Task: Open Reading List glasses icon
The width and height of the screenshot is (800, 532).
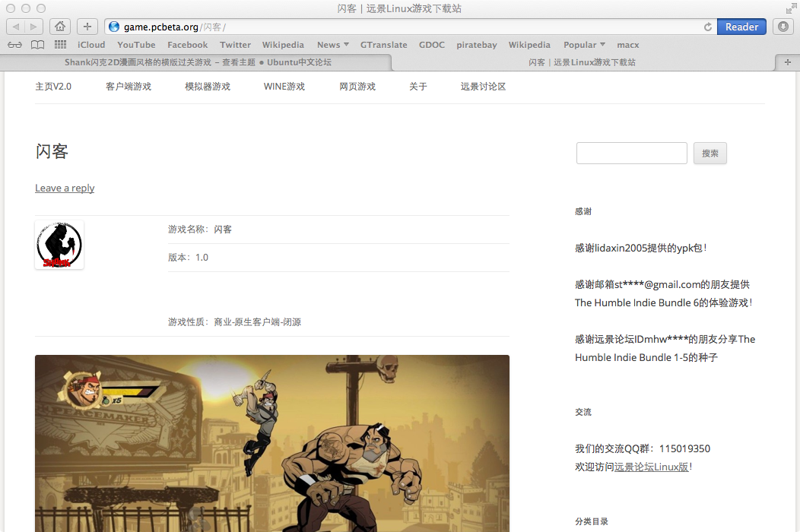Action: click(x=14, y=45)
